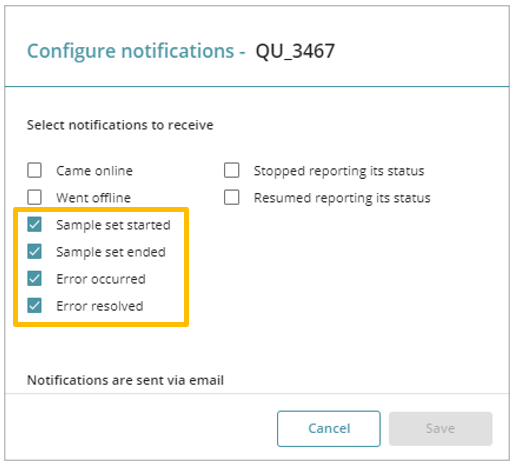Click the "Stopped reporting its status" label text
515x464 pixels.
click(x=339, y=171)
